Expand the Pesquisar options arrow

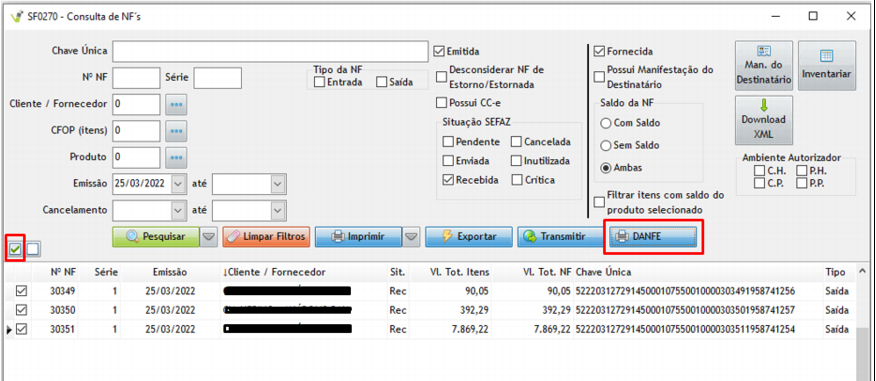tap(208, 237)
